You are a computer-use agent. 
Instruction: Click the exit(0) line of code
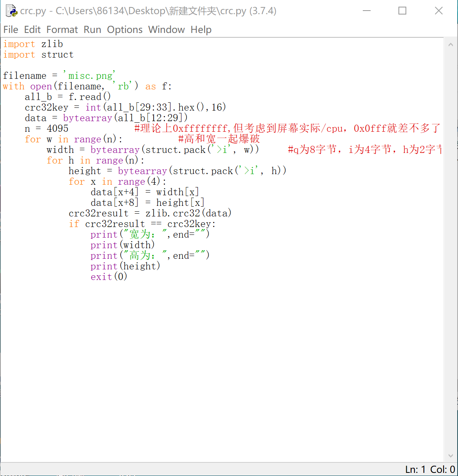(109, 276)
